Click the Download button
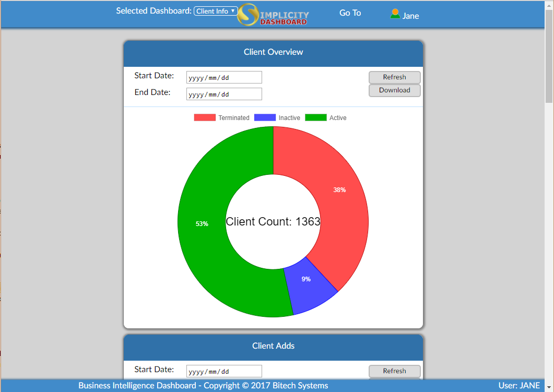The width and height of the screenshot is (554, 392). tap(394, 90)
